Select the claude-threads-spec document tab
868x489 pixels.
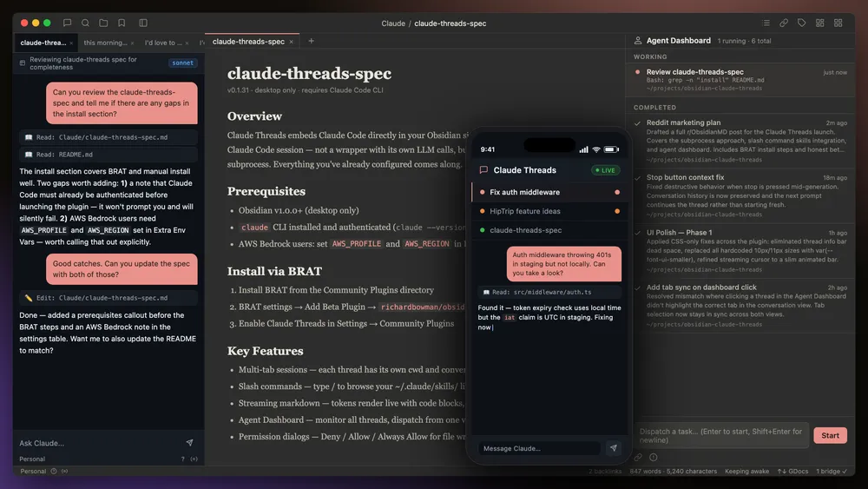248,42
